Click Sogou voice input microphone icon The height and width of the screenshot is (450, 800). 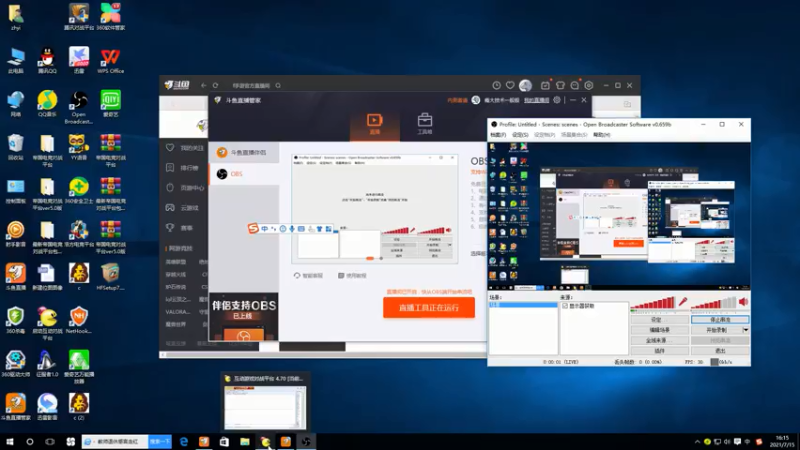(292, 229)
